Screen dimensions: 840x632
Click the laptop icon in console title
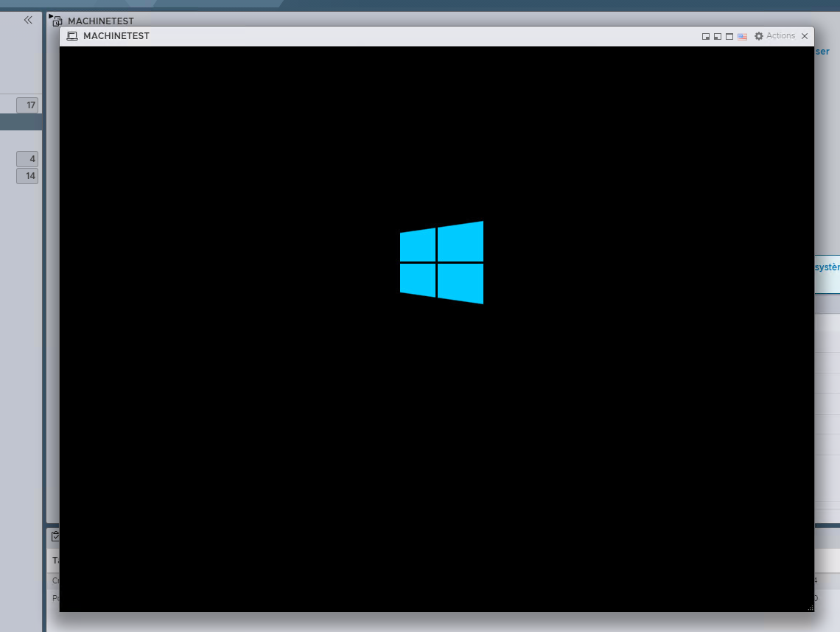pyautogui.click(x=72, y=36)
